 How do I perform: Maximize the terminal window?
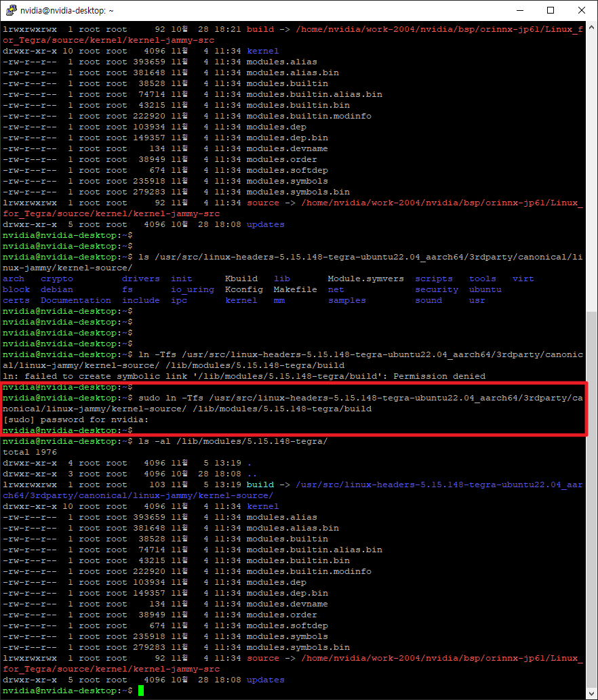[x=551, y=10]
